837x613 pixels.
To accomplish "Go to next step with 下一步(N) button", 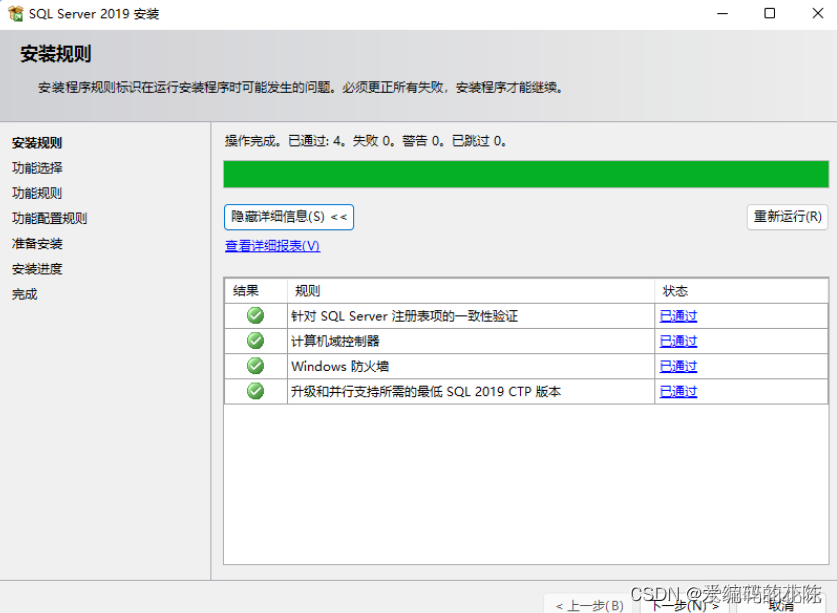I will [685, 605].
